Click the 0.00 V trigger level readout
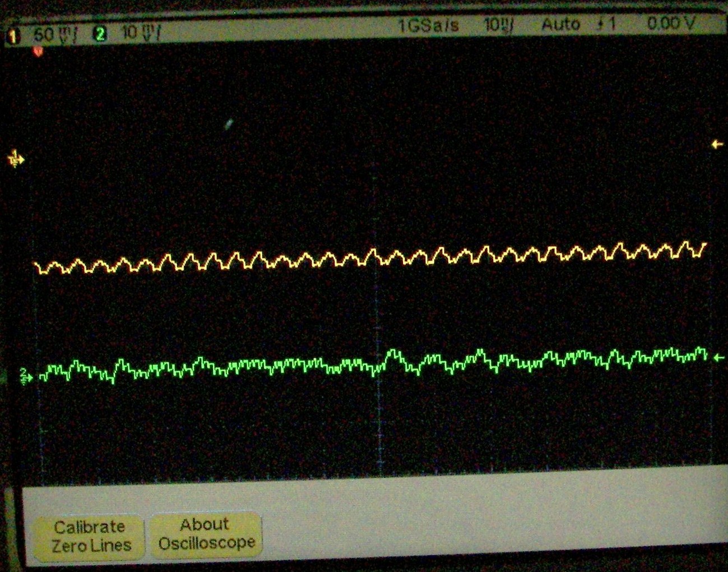 click(x=671, y=24)
